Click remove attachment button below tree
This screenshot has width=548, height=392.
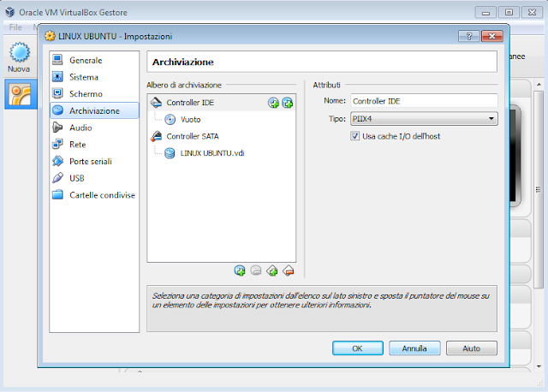[256, 270]
